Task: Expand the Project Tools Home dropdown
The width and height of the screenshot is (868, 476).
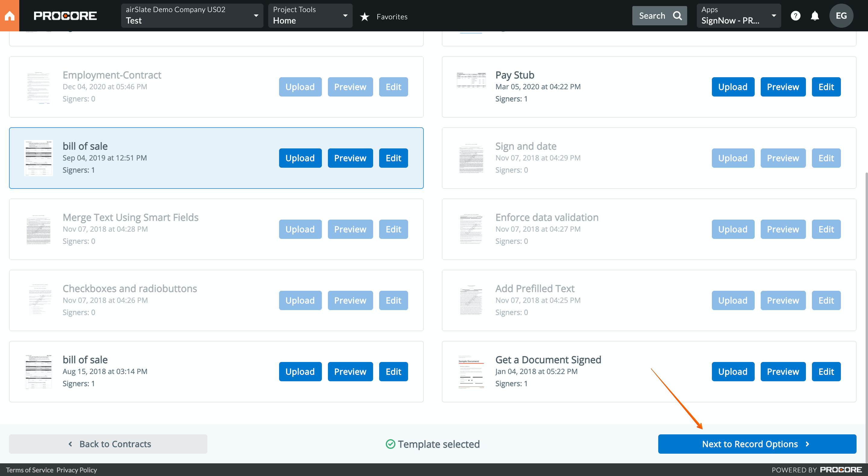Action: click(310, 15)
